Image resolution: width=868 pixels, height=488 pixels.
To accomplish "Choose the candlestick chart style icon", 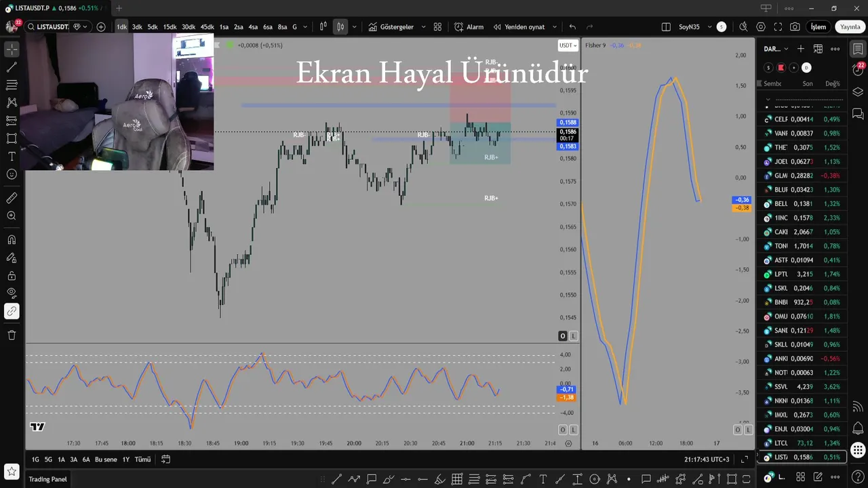I will (x=340, y=27).
